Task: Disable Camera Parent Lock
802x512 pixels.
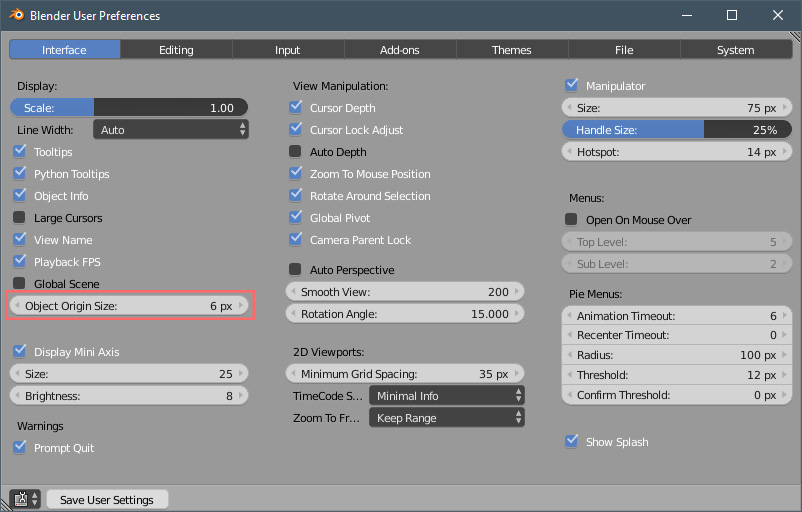Action: pos(295,239)
